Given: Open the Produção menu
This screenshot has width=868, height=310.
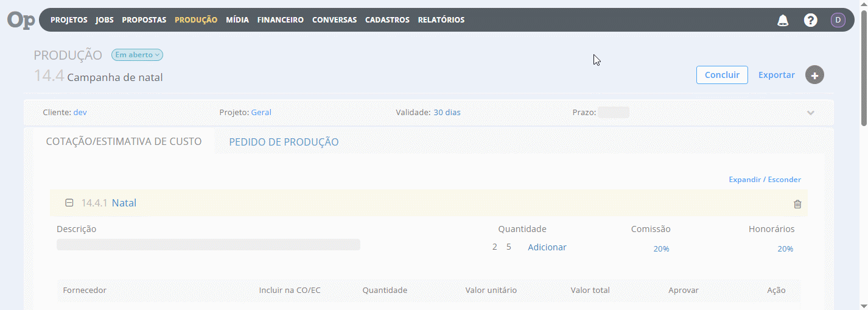Looking at the screenshot, I should tap(196, 20).
